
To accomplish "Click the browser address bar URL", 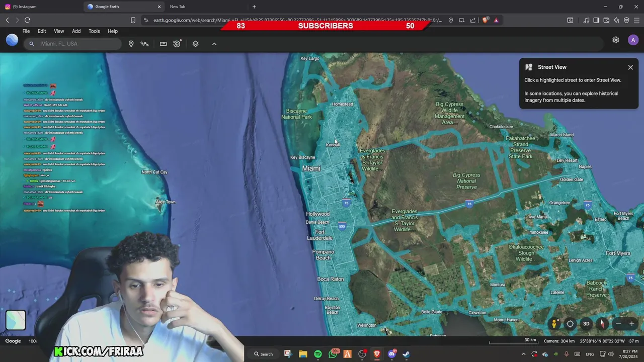I will (298, 20).
